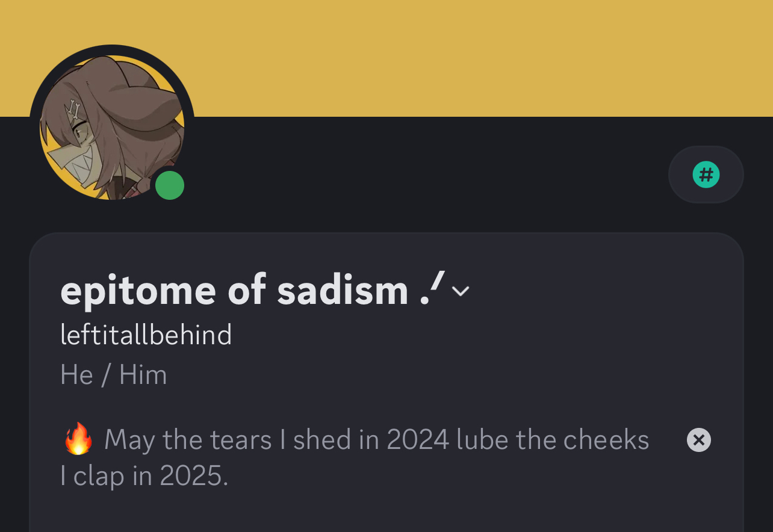The width and height of the screenshot is (773, 532).
Task: Click the word "sadism" in the display name
Action: (x=342, y=290)
